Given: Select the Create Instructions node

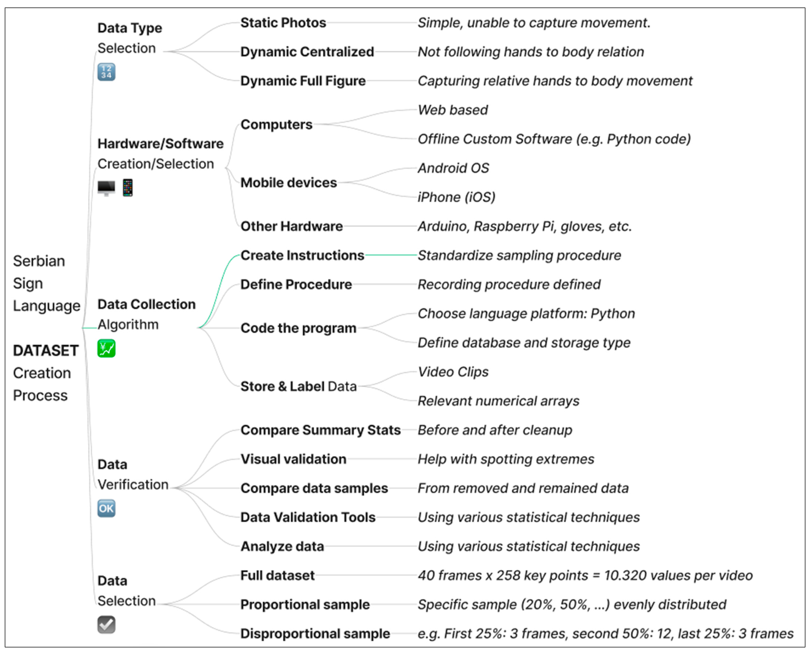Looking at the screenshot, I should pos(302,255).
